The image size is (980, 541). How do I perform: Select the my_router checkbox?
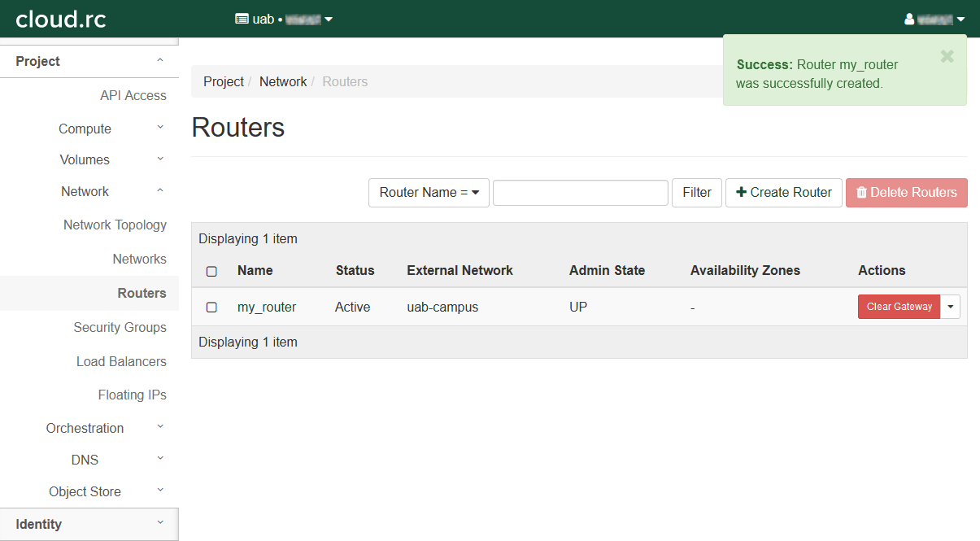[211, 308]
